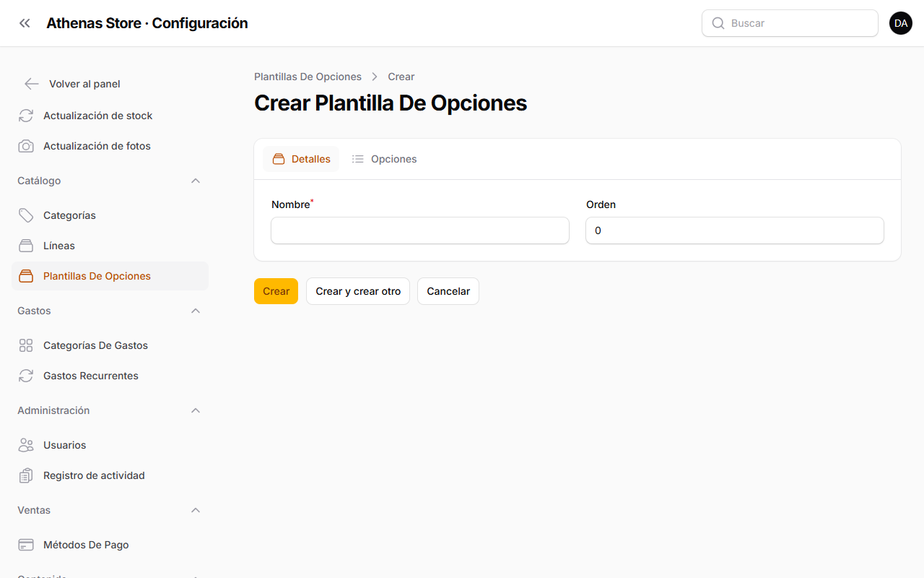The height and width of the screenshot is (578, 924).
Task: Click the Cancelar button
Action: coord(448,291)
